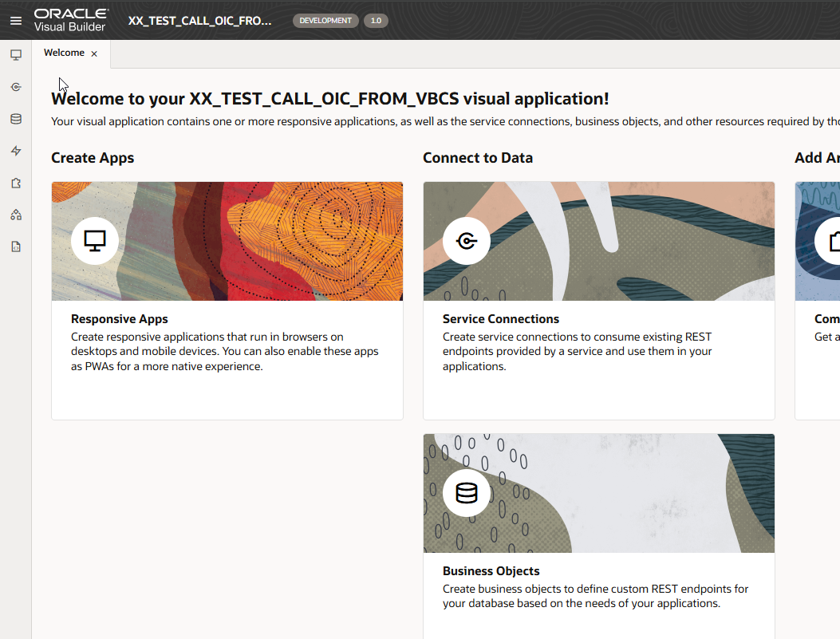Open the Dependencies sidebar panel

[x=16, y=214]
